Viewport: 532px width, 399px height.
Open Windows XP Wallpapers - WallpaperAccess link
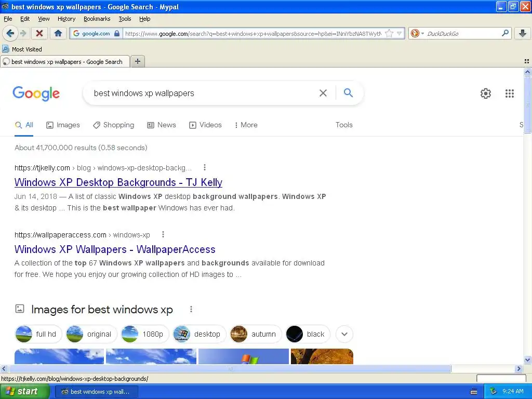pos(115,249)
